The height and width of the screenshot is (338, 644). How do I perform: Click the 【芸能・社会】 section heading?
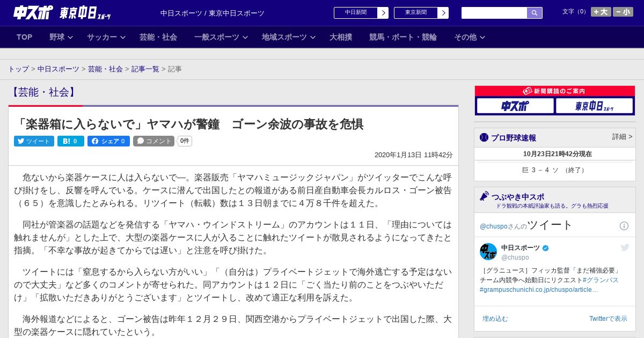point(43,92)
